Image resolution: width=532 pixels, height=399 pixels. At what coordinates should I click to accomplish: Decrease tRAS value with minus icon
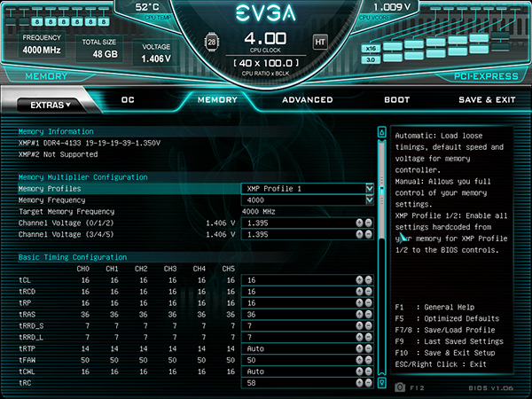(369, 315)
